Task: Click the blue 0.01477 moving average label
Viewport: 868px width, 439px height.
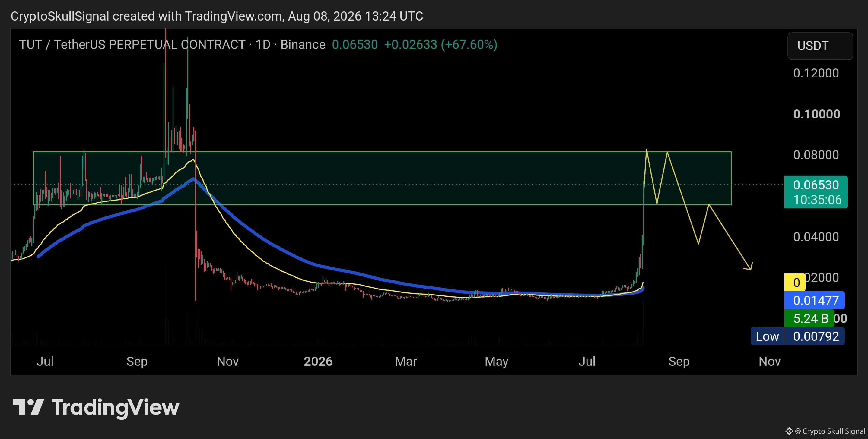Action: tap(814, 300)
